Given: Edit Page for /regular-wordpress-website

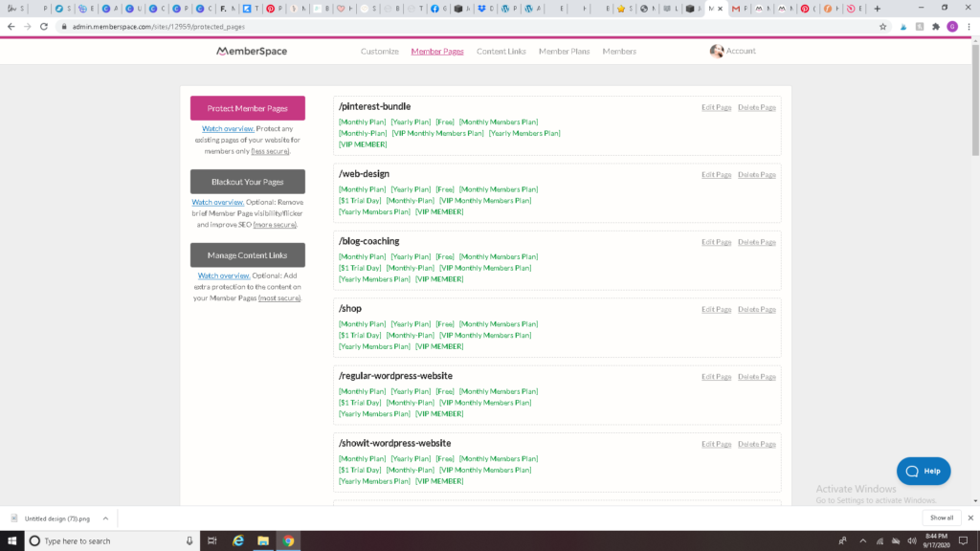Looking at the screenshot, I should click(x=716, y=377).
